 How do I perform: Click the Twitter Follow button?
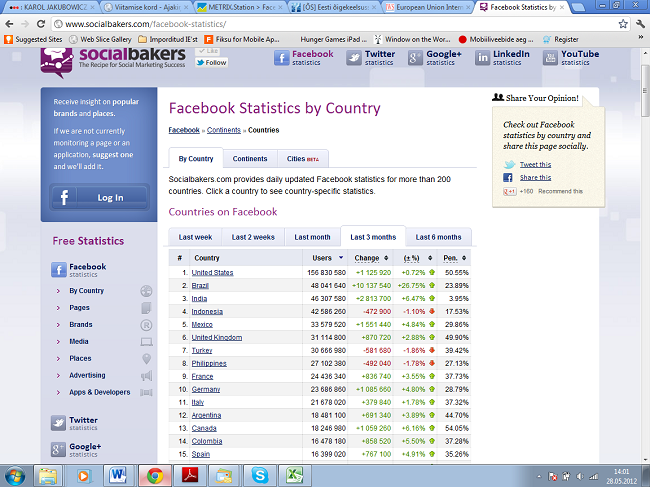tap(211, 62)
